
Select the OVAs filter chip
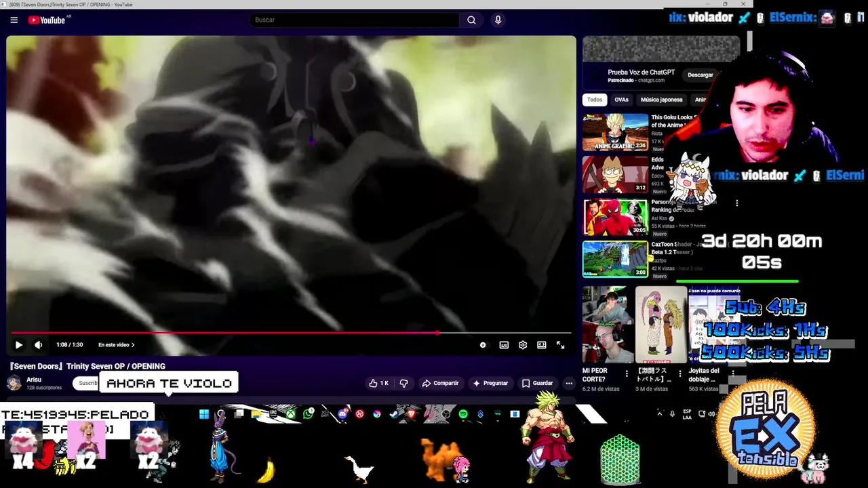click(x=621, y=100)
